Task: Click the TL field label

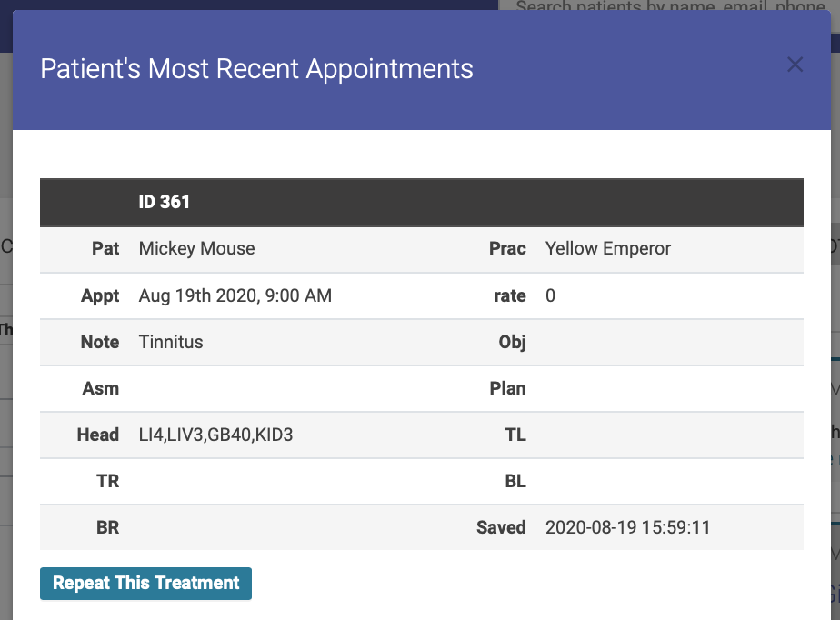Action: (x=515, y=435)
